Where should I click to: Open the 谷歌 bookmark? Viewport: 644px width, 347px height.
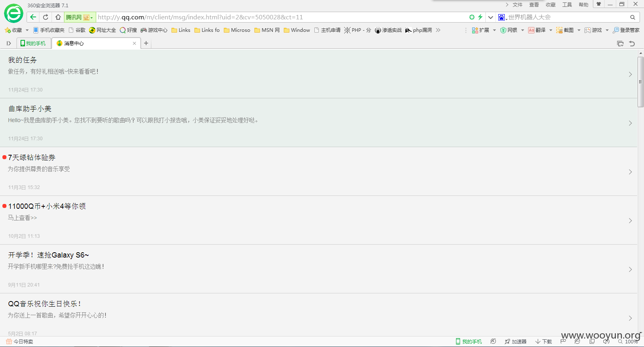[x=77, y=30]
